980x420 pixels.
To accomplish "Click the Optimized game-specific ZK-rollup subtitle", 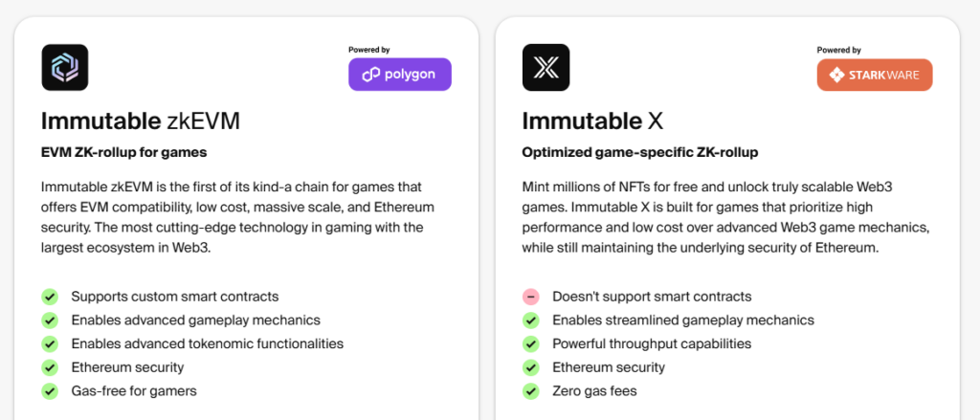I will (638, 152).
